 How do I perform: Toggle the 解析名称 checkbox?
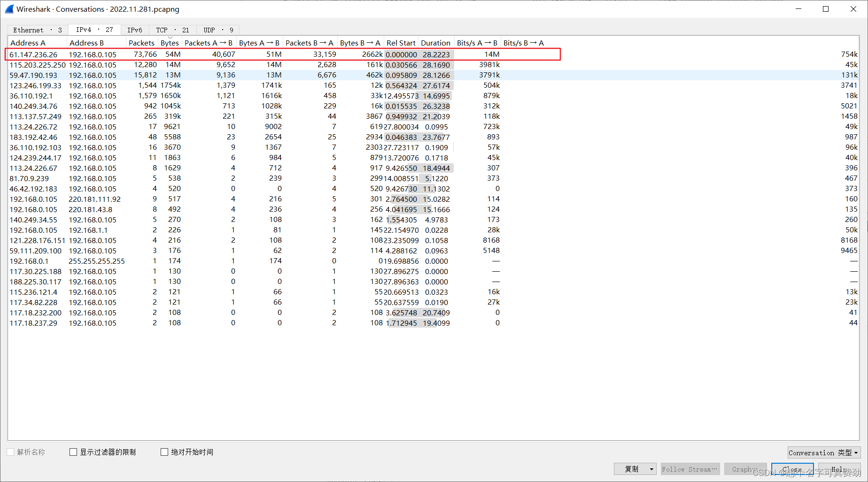click(x=10, y=452)
